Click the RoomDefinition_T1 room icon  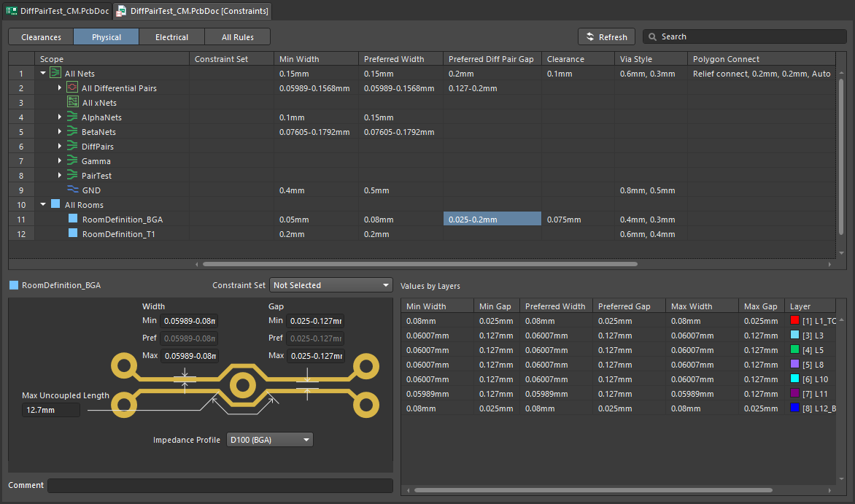point(72,233)
